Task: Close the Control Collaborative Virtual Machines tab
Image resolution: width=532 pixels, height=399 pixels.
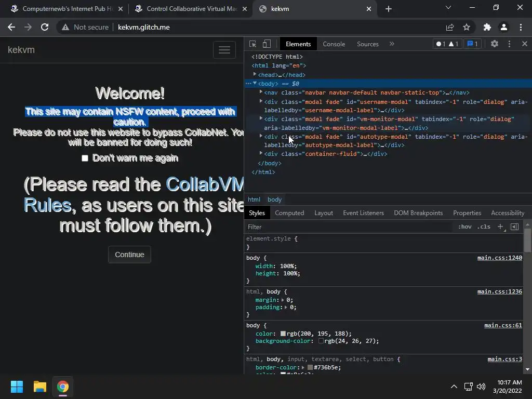Action: pos(245,9)
